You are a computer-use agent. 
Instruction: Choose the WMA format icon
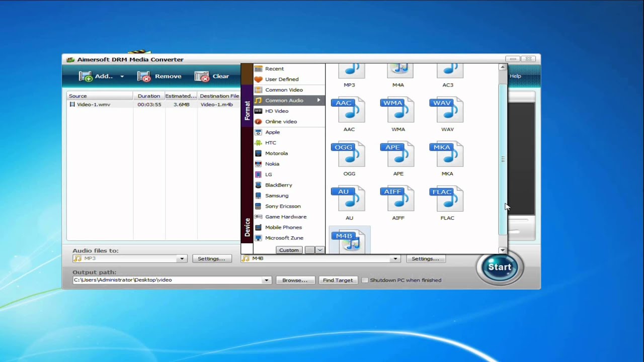pyautogui.click(x=397, y=111)
